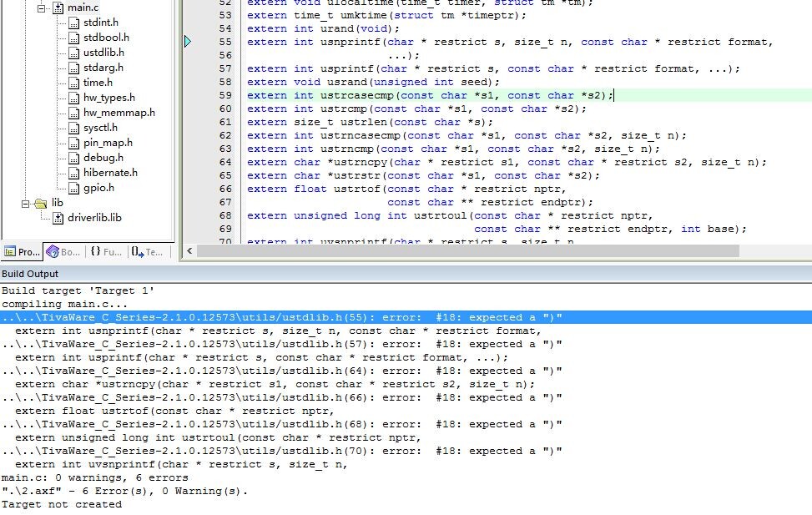Click the urand declaration on line 54
Viewport: 812px width, 515px height.
click(x=323, y=28)
